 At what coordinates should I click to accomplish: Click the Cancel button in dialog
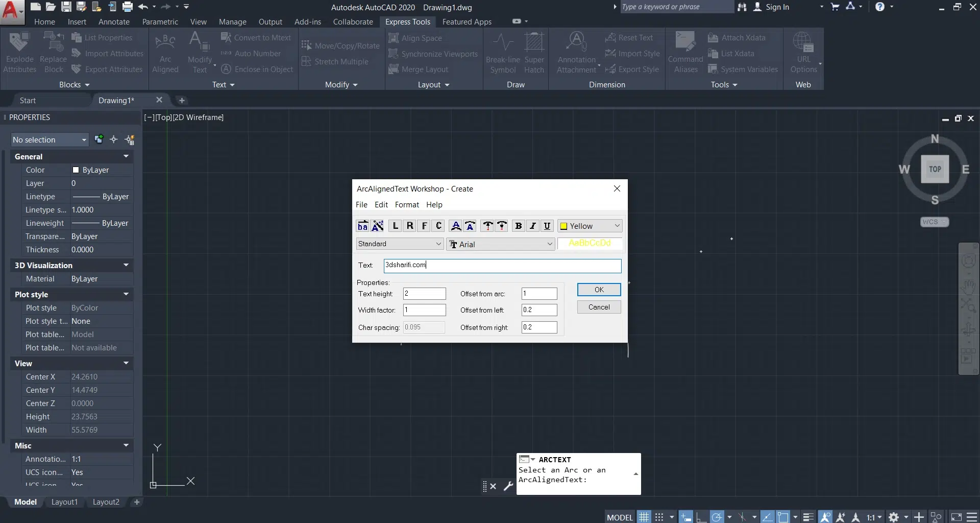(599, 307)
